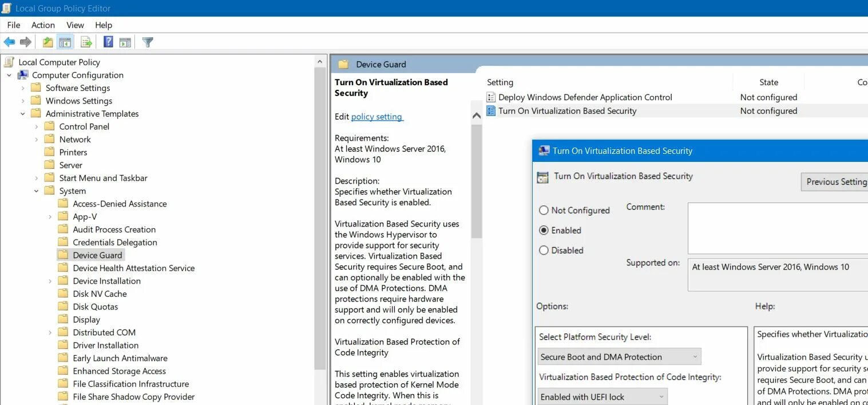Click the description pane scroll up arrow

pyautogui.click(x=476, y=116)
